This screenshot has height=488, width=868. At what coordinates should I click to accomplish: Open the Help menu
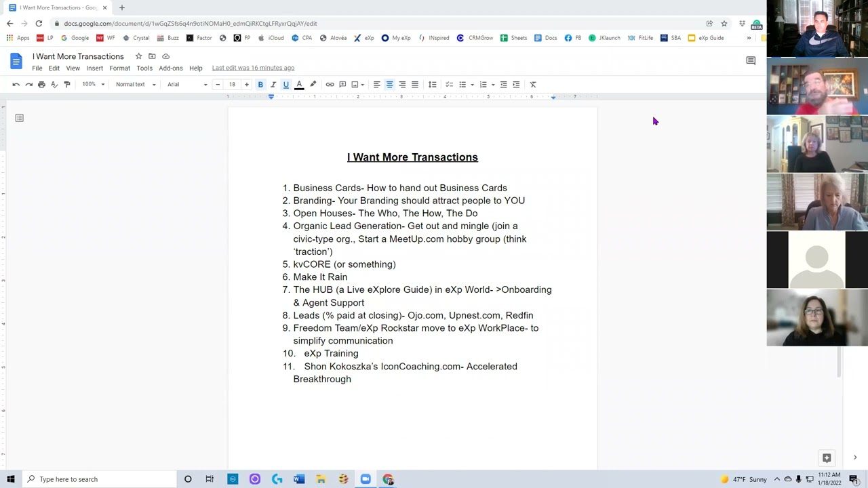(x=196, y=68)
